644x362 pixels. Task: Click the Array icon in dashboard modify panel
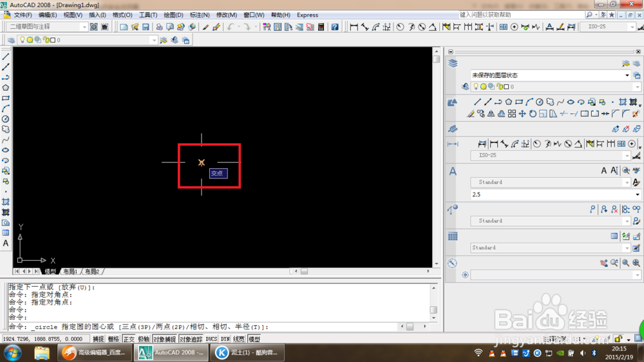[512, 114]
